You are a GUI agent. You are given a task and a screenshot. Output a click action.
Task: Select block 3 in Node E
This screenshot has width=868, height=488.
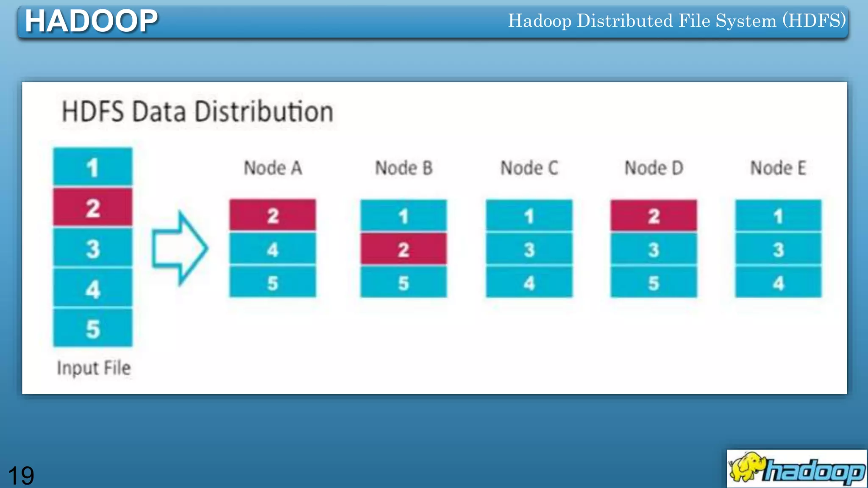[x=778, y=249]
